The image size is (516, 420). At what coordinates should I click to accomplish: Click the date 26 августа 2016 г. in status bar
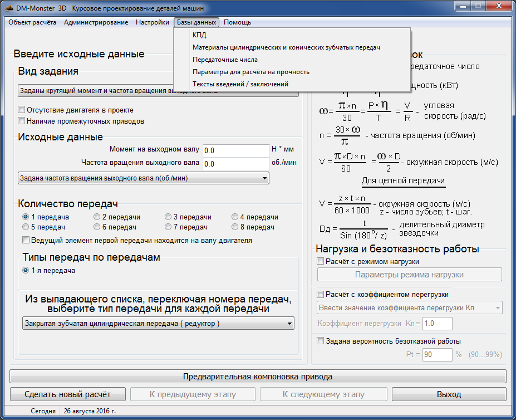point(90,411)
